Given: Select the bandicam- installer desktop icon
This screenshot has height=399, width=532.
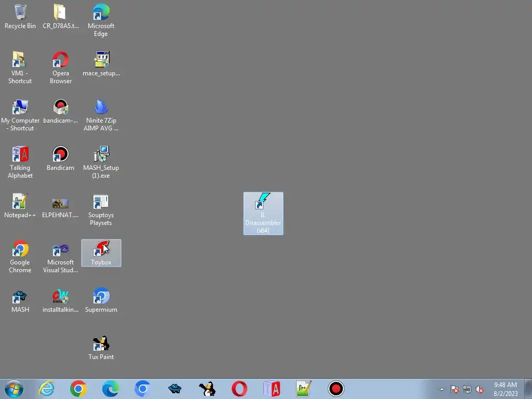Looking at the screenshot, I should [60, 111].
